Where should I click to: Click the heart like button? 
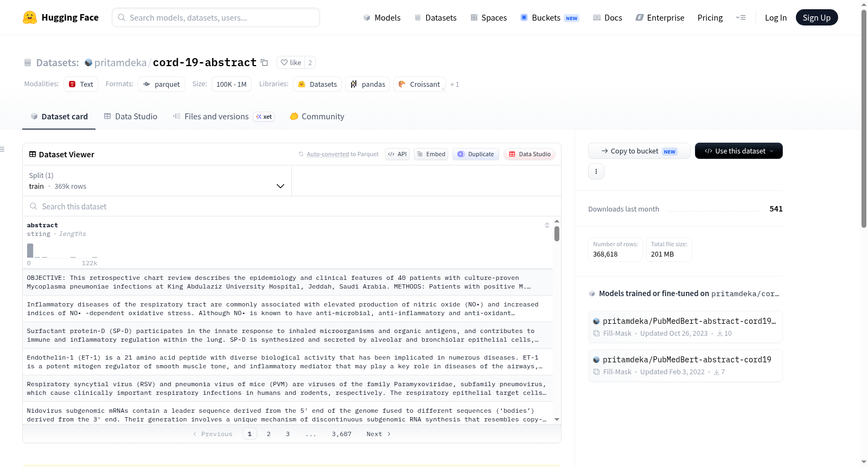tap(291, 62)
